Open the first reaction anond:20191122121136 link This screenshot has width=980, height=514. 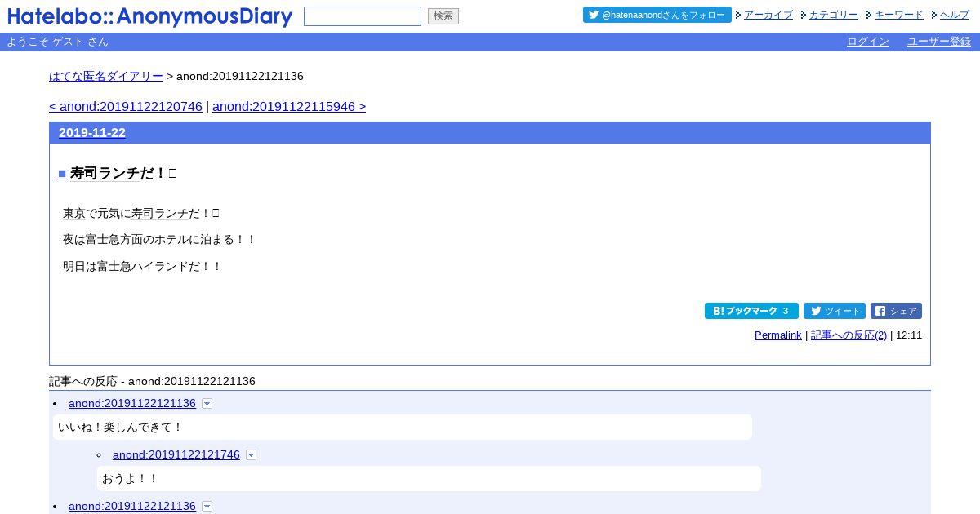(132, 403)
